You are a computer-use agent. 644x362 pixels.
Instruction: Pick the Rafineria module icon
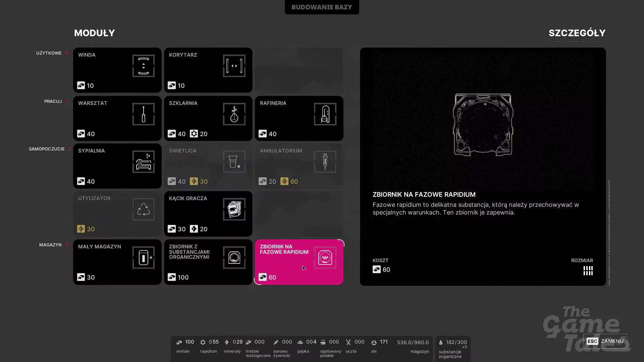click(325, 114)
